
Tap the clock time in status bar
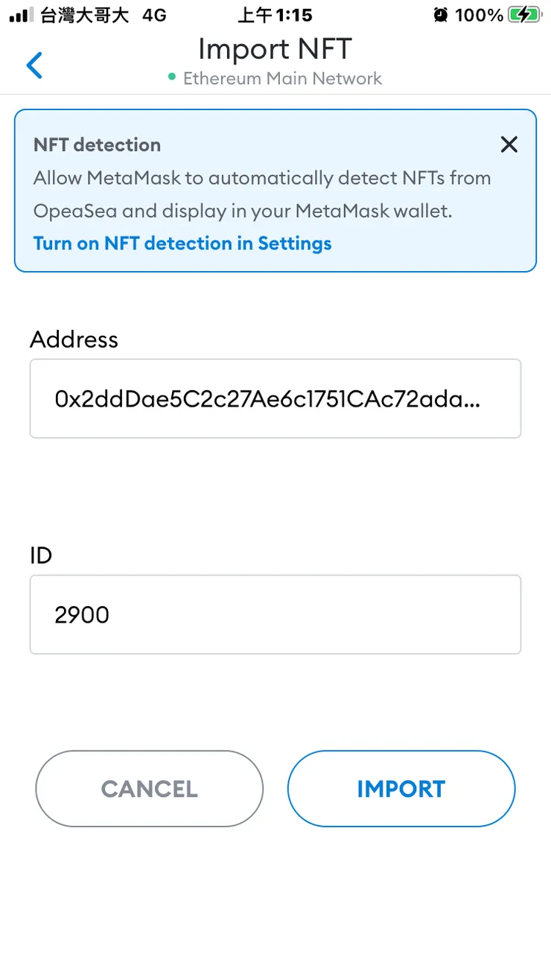coord(275,15)
